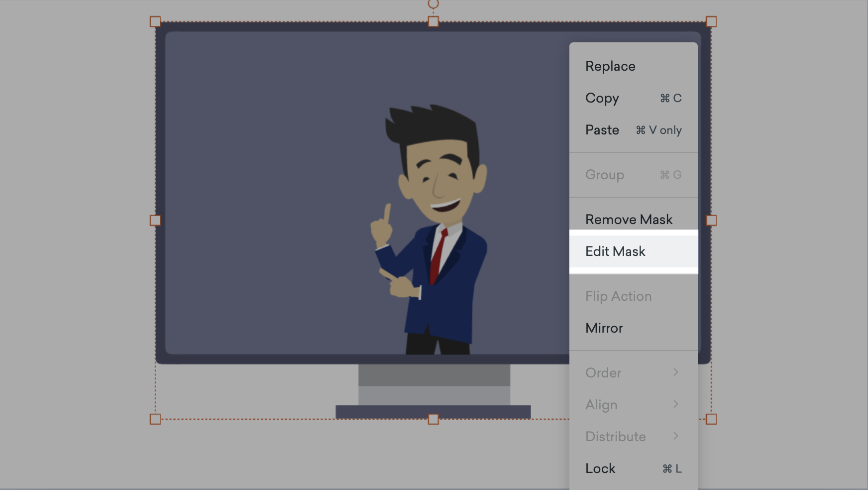This screenshot has height=490, width=868.
Task: Click the top-right resize handle
Action: (711, 21)
